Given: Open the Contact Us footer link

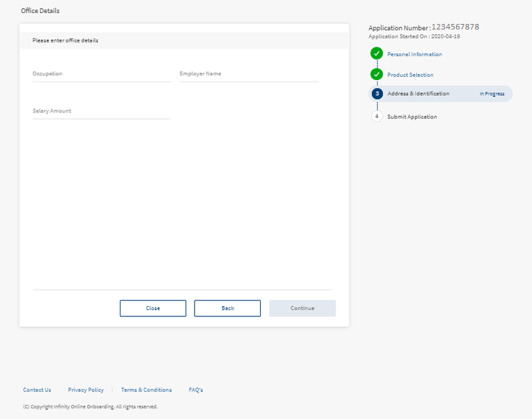Looking at the screenshot, I should tap(37, 390).
